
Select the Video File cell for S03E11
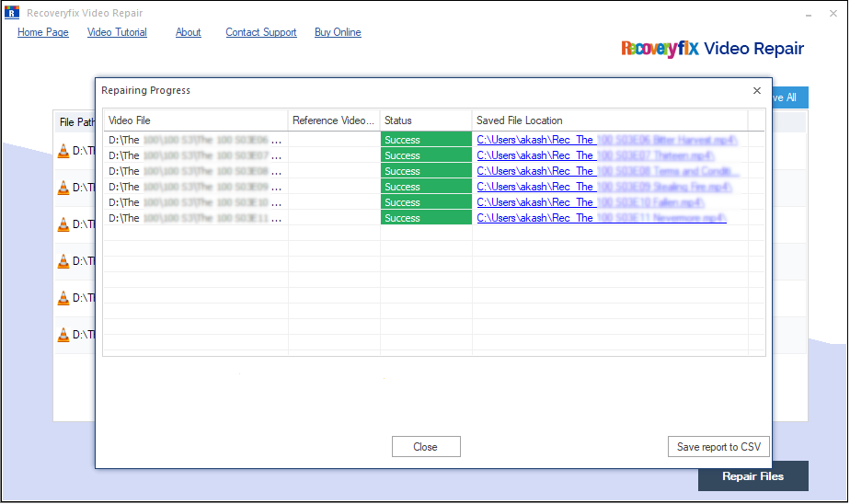click(196, 218)
